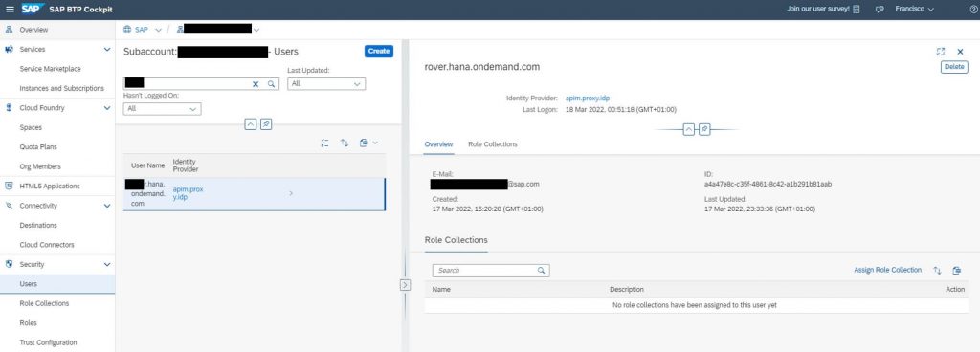
Task: Click Assign Role Collection
Action: coord(887,271)
